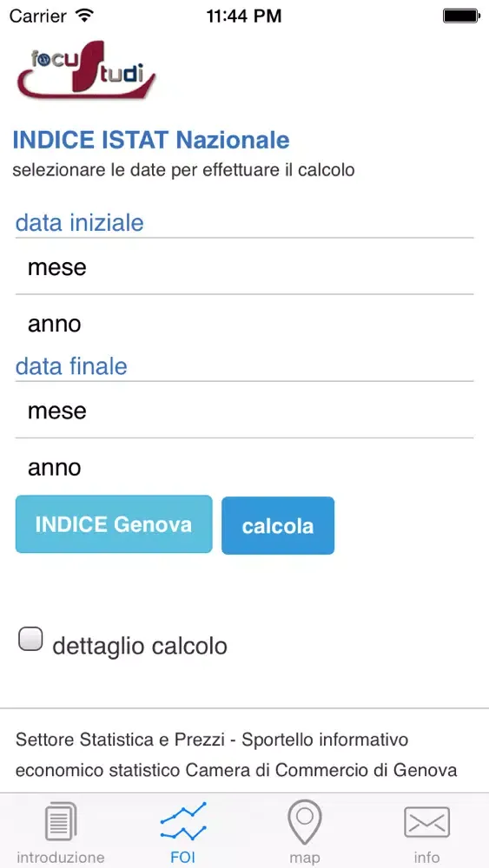Tap the info envelope icon

point(427,822)
